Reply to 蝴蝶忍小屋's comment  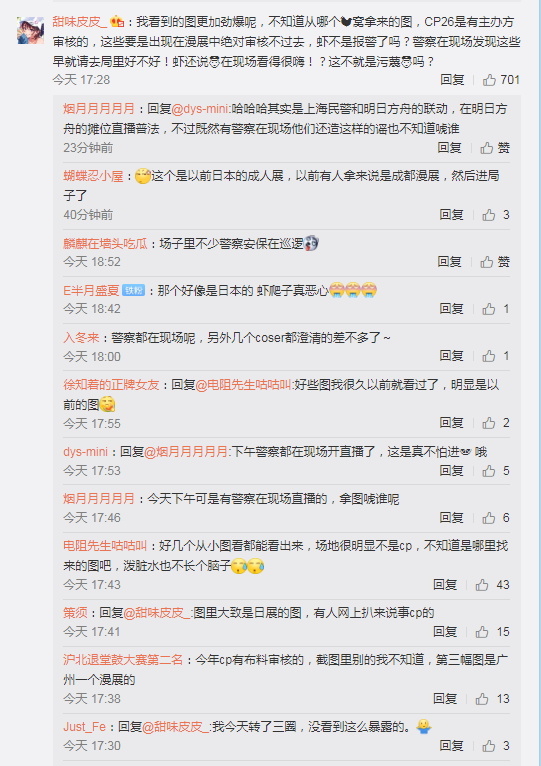point(451,214)
